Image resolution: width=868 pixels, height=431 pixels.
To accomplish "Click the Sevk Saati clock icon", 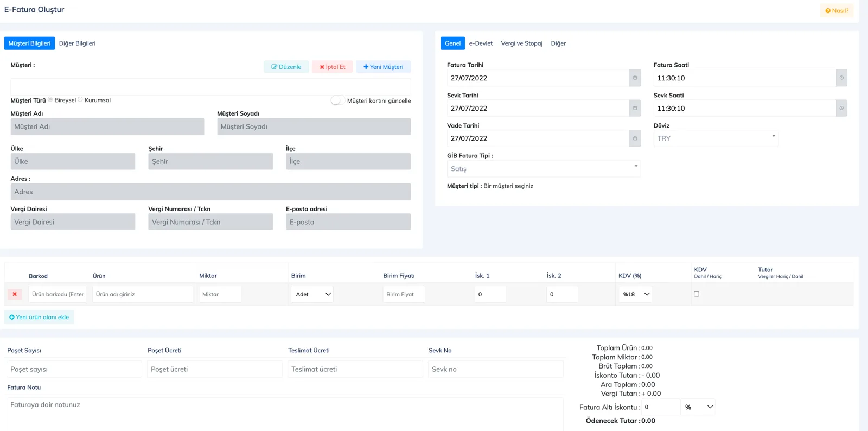I will 841,108.
